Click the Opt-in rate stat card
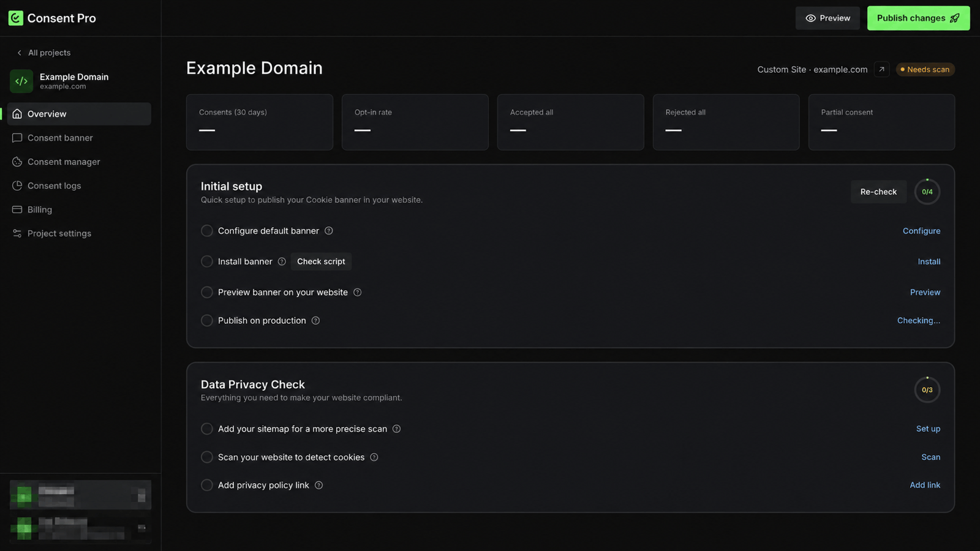 tap(415, 122)
